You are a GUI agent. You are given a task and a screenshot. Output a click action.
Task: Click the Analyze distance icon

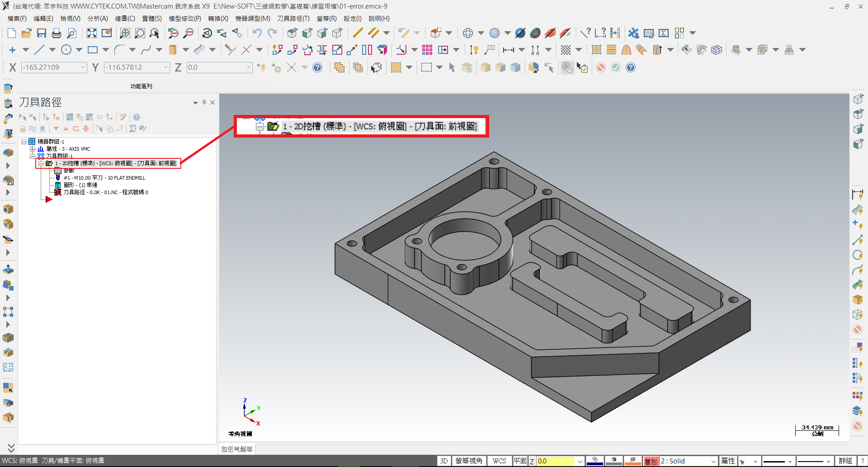[x=600, y=33]
